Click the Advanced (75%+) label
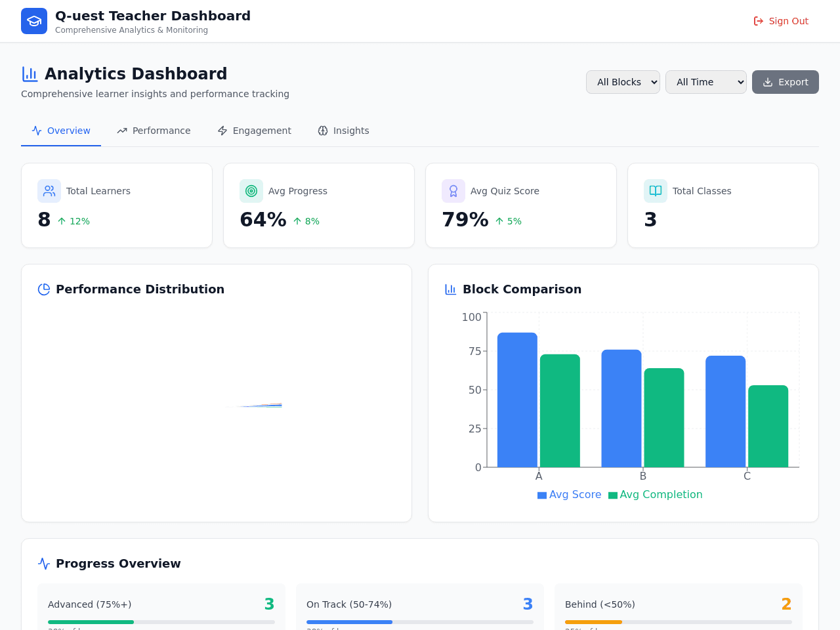 tap(90, 604)
